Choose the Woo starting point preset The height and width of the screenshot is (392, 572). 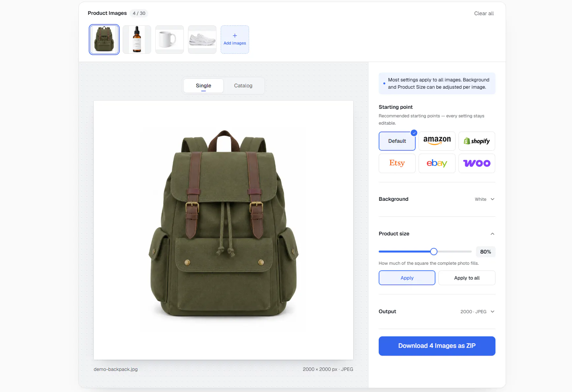[x=477, y=163]
